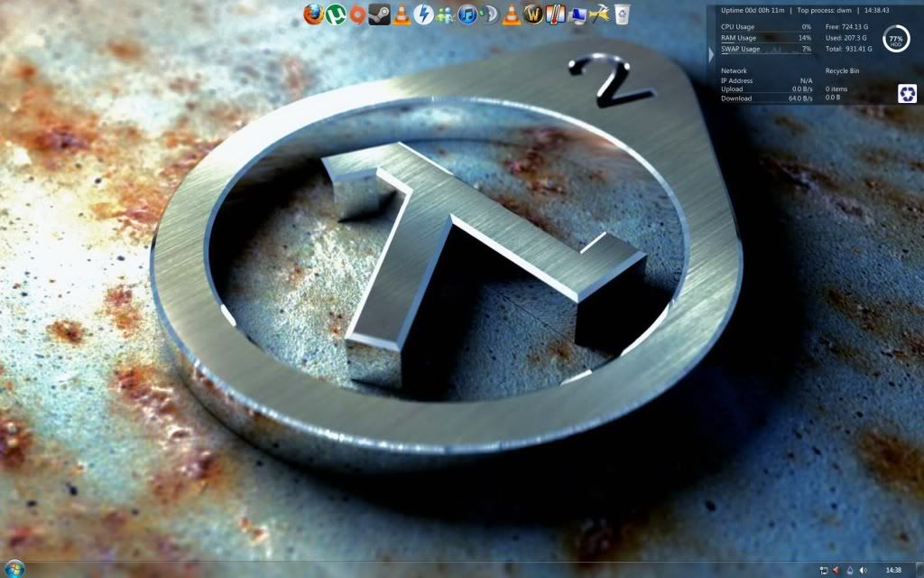
Task: Click the "Network" heading in widget
Action: click(x=734, y=70)
